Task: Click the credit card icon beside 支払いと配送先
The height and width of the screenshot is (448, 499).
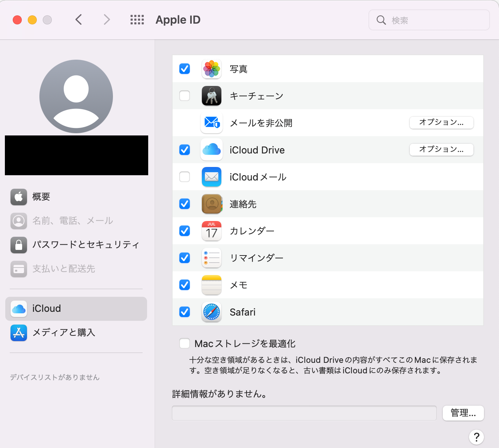Action: (19, 269)
